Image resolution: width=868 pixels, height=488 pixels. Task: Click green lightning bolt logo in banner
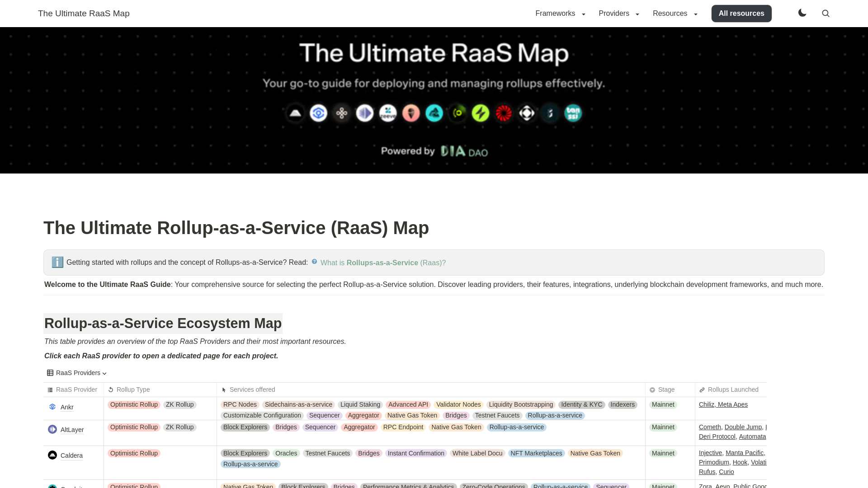click(x=481, y=113)
